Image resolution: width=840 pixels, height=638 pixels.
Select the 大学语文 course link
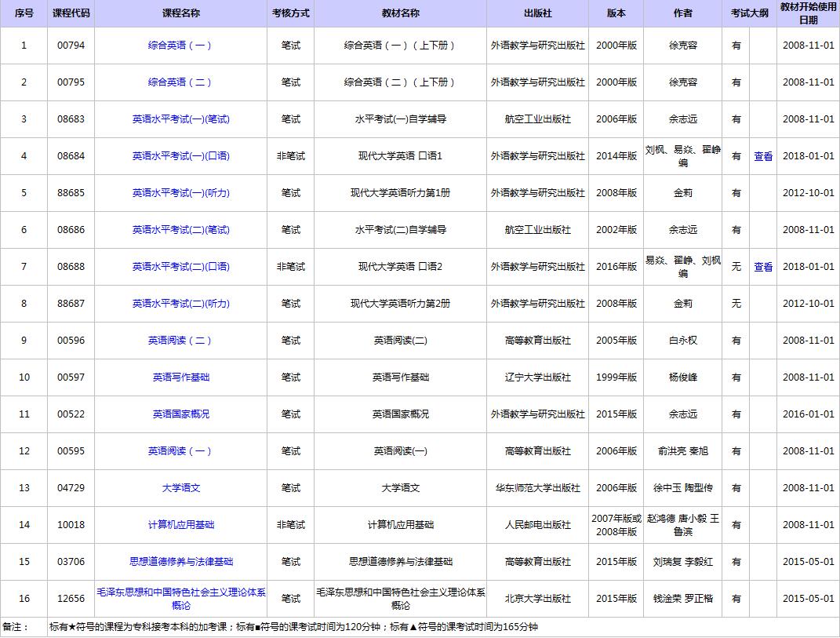180,488
